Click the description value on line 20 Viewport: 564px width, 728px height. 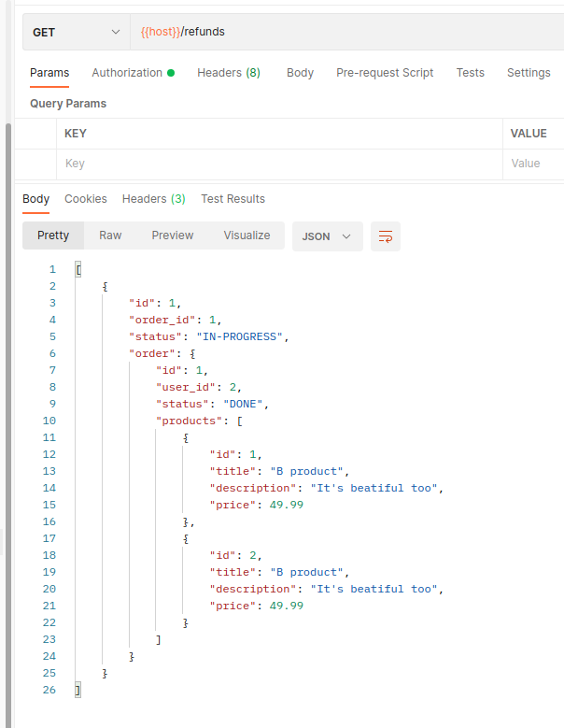click(374, 589)
